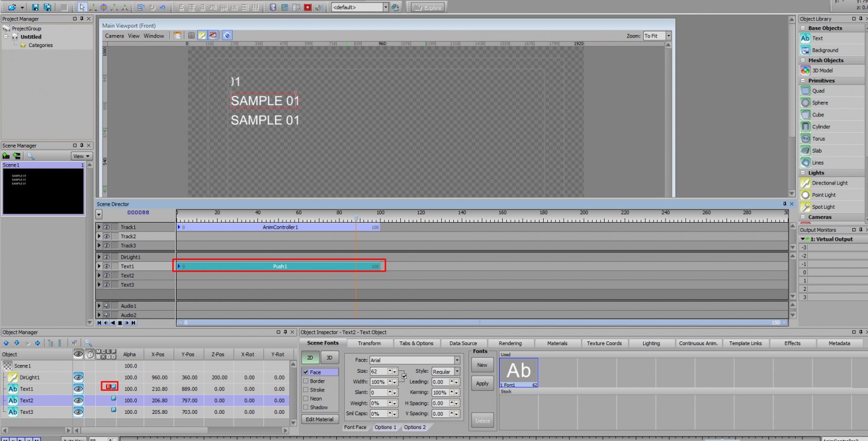The height and width of the screenshot is (441, 868).
Task: Select the Scene1 thumbnail in Scene Manager
Action: point(43,191)
